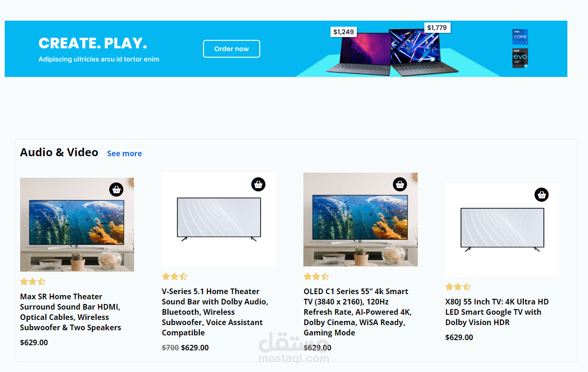Image resolution: width=588 pixels, height=372 pixels.
Task: Click star rating of OLED C1 Series TV
Action: [x=316, y=276]
